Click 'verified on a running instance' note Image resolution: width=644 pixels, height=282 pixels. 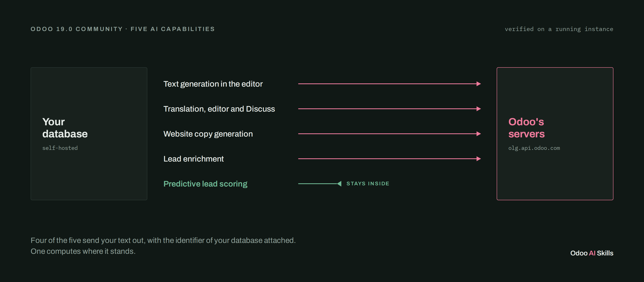tap(559, 29)
